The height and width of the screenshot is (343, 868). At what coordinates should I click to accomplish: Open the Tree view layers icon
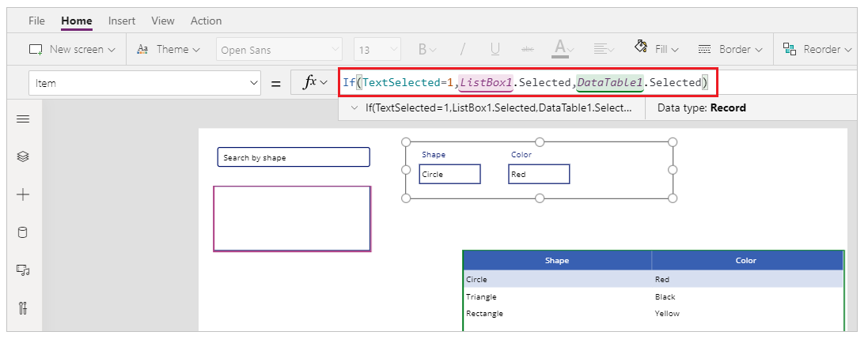click(23, 156)
